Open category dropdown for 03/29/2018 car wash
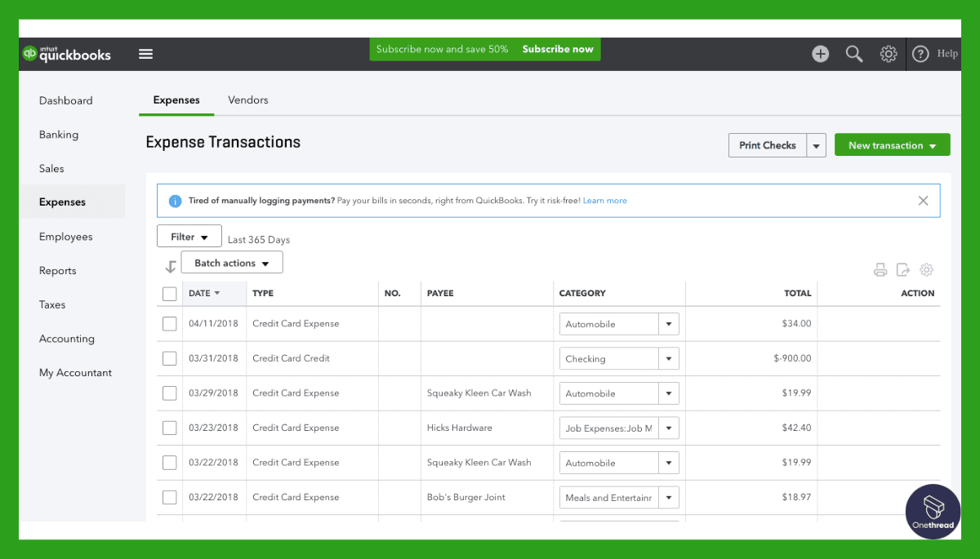The width and height of the screenshot is (980, 559). click(x=669, y=393)
